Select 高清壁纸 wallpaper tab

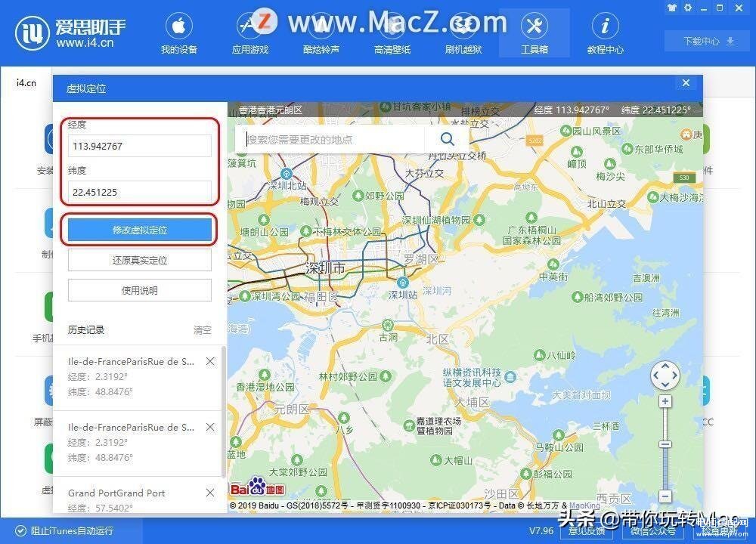(x=392, y=49)
